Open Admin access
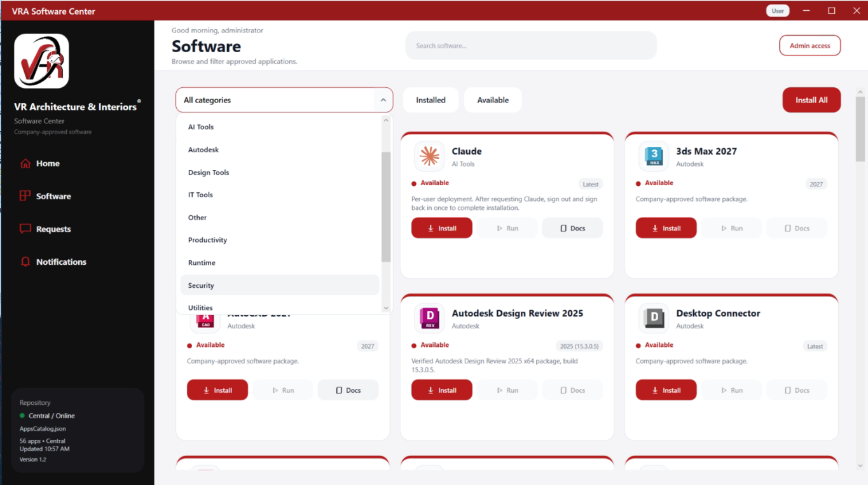The image size is (868, 485). 809,46
